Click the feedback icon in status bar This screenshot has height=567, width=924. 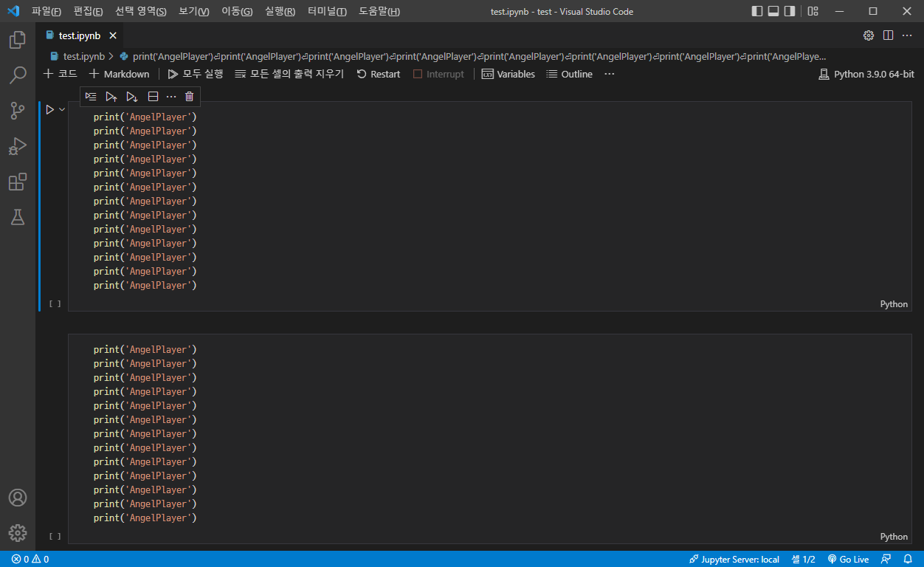[x=886, y=560]
